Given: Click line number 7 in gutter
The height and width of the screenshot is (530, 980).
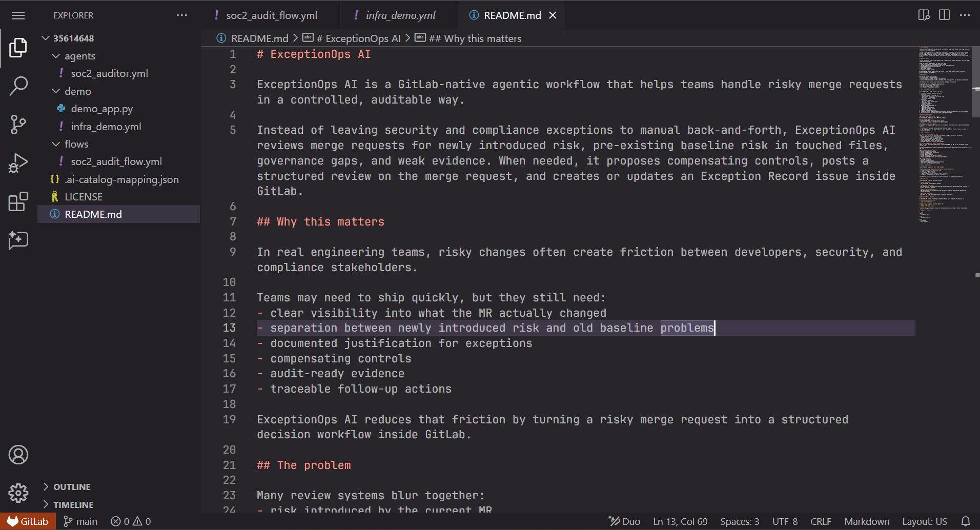Looking at the screenshot, I should [233, 222].
